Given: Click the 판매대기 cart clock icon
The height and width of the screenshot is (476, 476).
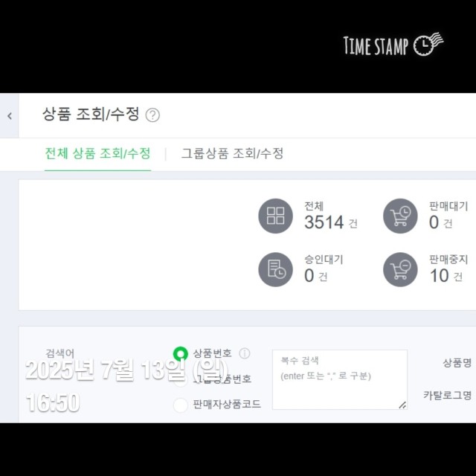Looking at the screenshot, I should point(400,216).
